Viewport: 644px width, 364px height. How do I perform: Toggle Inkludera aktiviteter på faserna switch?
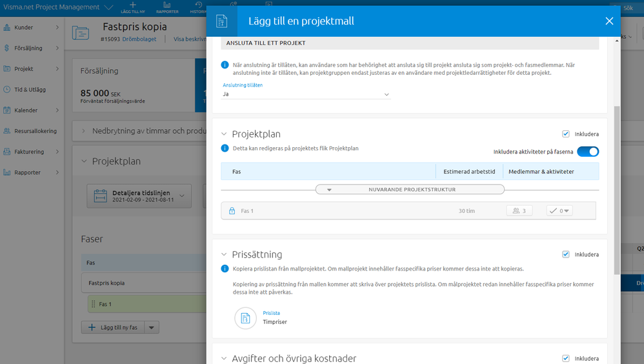tap(587, 152)
